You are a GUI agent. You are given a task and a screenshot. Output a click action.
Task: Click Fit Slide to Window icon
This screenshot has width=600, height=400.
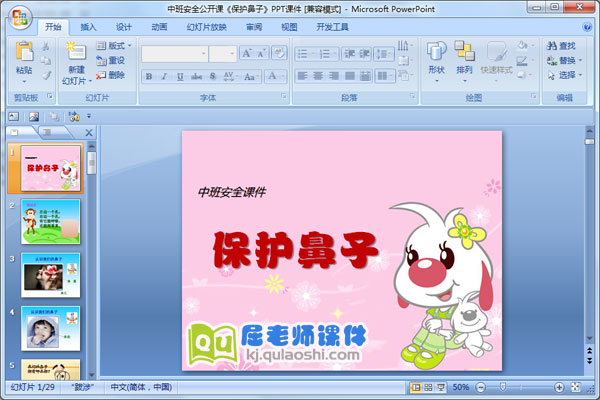click(576, 387)
